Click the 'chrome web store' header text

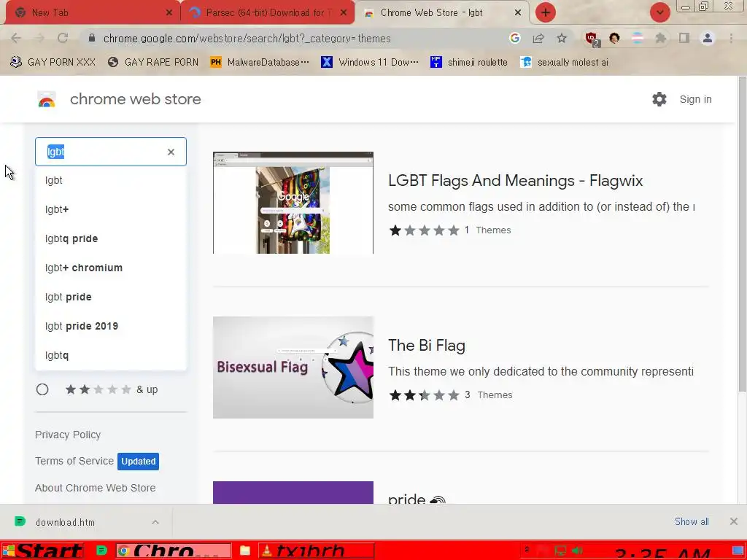(135, 99)
